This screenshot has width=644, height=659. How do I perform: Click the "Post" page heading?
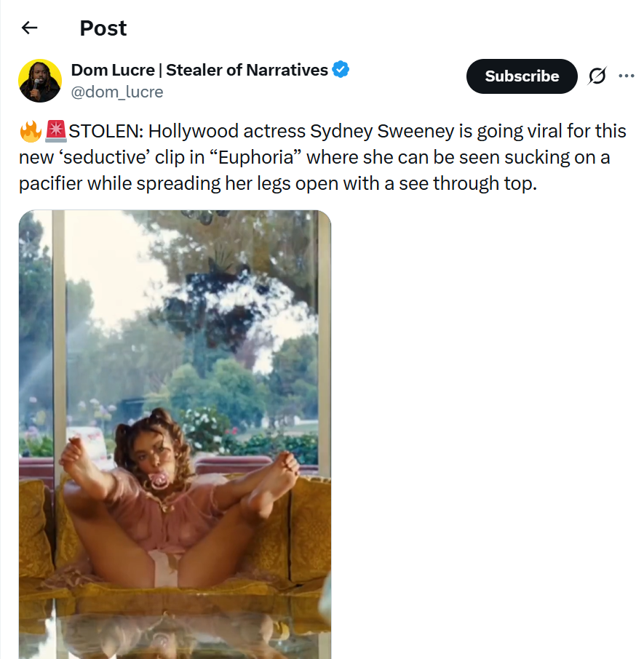[x=103, y=28]
